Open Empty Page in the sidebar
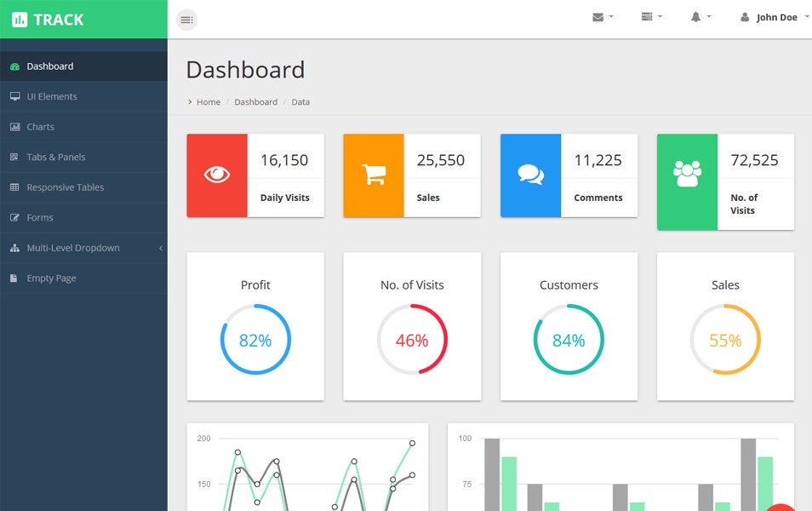 [x=84, y=278]
